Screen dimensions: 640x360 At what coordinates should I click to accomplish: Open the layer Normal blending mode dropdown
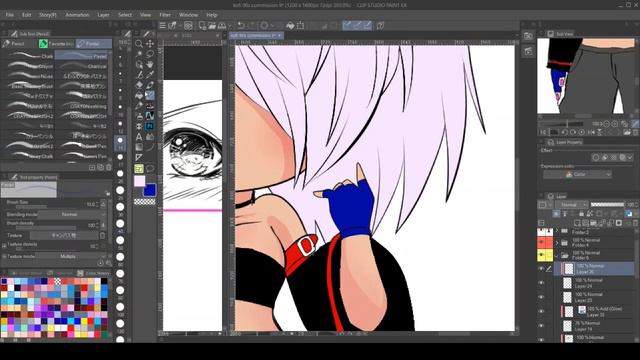point(571,204)
